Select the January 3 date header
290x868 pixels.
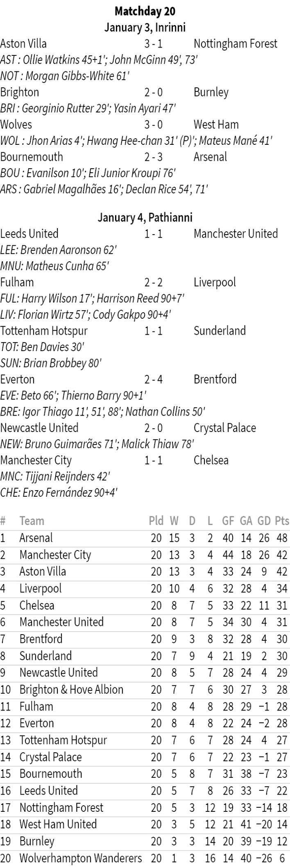coord(145,27)
